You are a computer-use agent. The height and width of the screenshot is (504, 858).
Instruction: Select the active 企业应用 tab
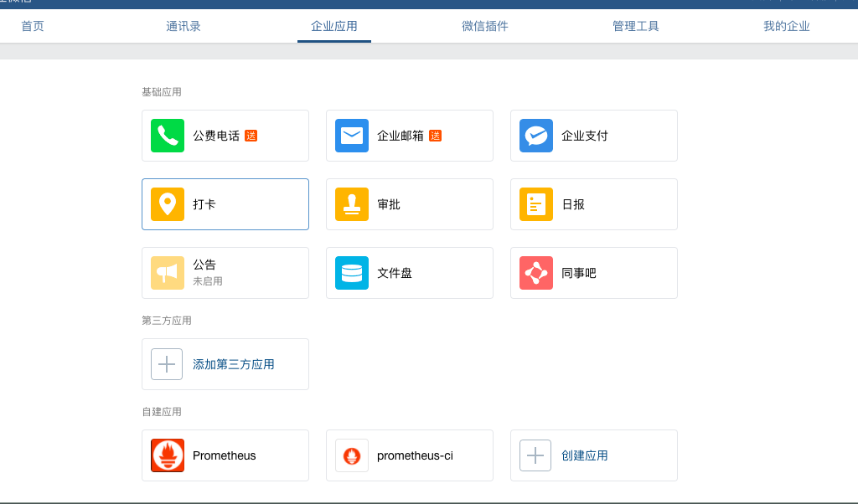click(x=333, y=26)
